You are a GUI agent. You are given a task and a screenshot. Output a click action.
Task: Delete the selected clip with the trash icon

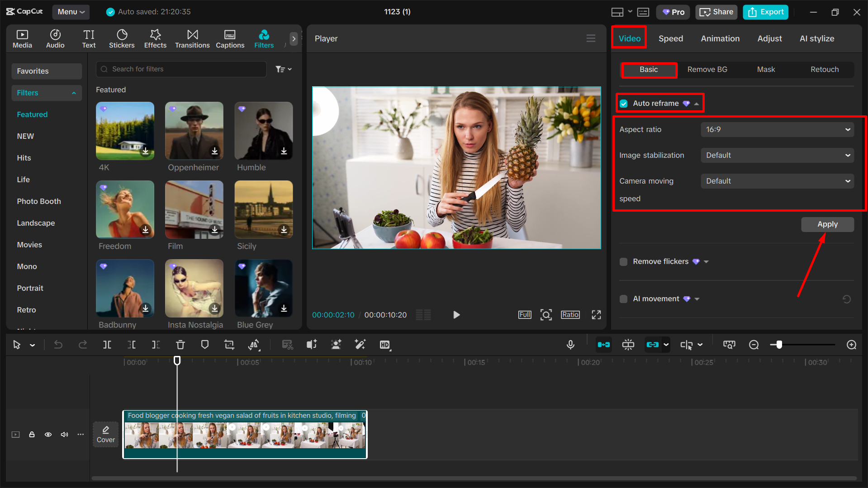point(180,345)
